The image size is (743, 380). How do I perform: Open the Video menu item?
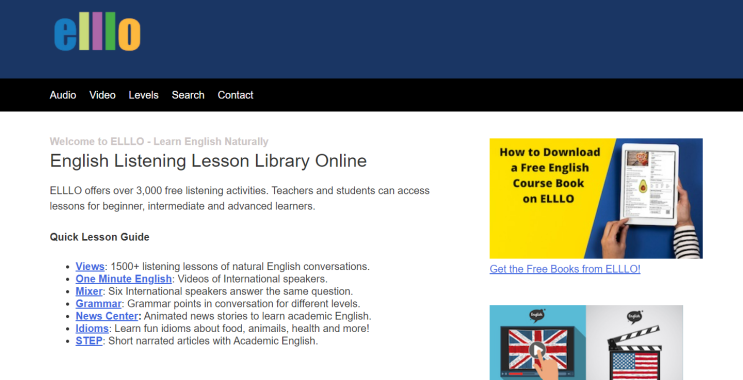point(102,95)
